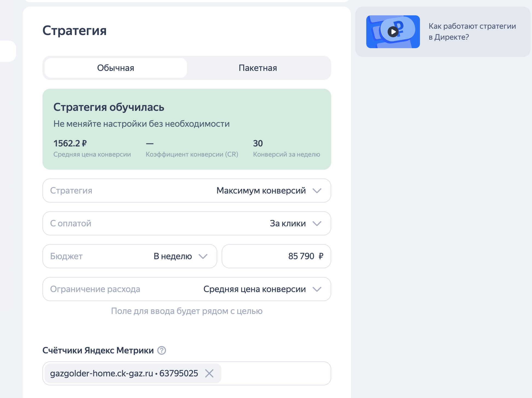Click the Средняя цена конверсии 1562.2 ₽ stat
Viewport: 532px width, 398px height.
[x=70, y=143]
